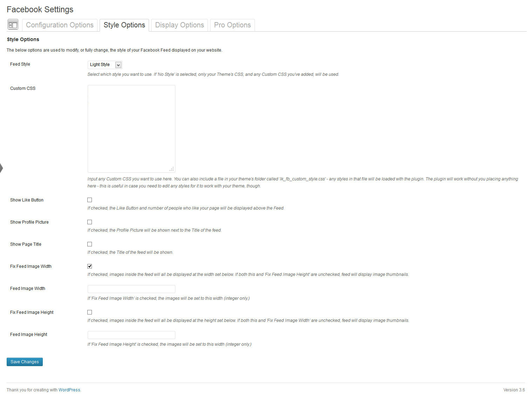Select the Style Options tab
The width and height of the screenshot is (532, 397).
click(x=124, y=25)
